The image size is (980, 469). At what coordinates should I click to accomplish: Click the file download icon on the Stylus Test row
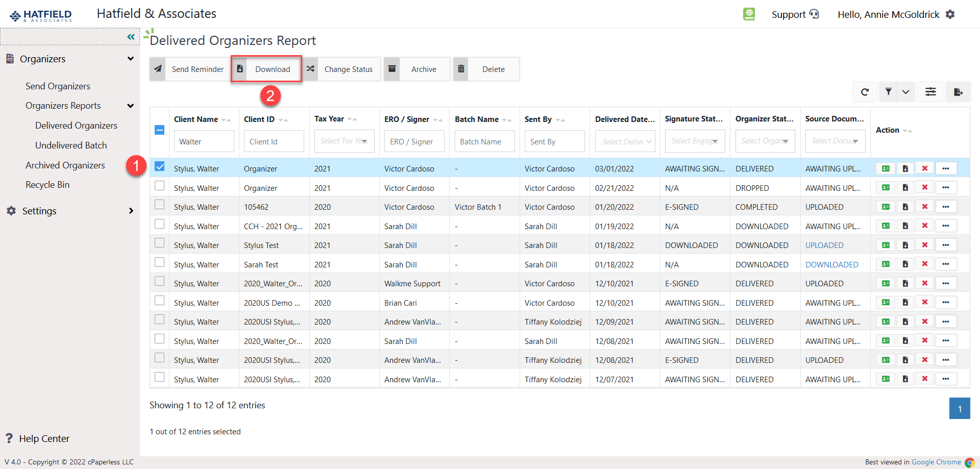(905, 244)
